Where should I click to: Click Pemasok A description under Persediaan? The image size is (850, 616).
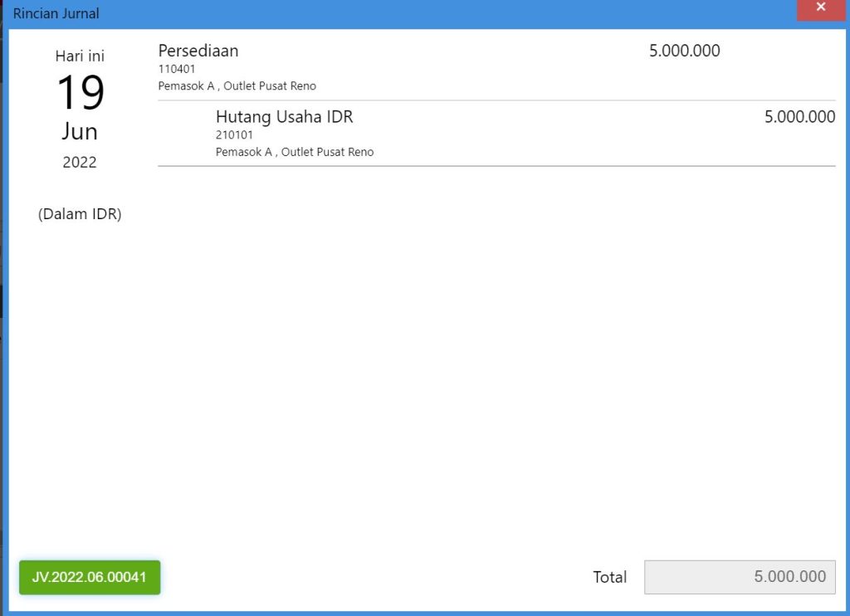(x=237, y=86)
